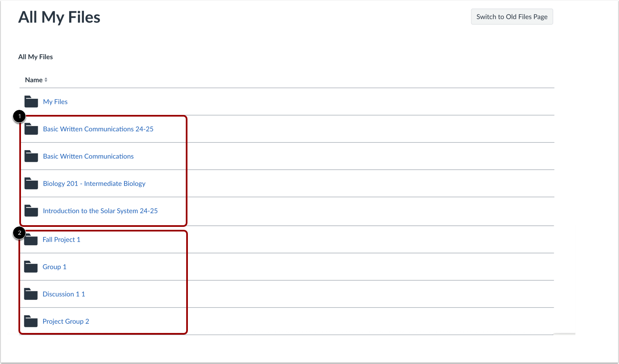Click the numbered badge labeled 1
Viewport: 619px width, 364px height.
19,116
